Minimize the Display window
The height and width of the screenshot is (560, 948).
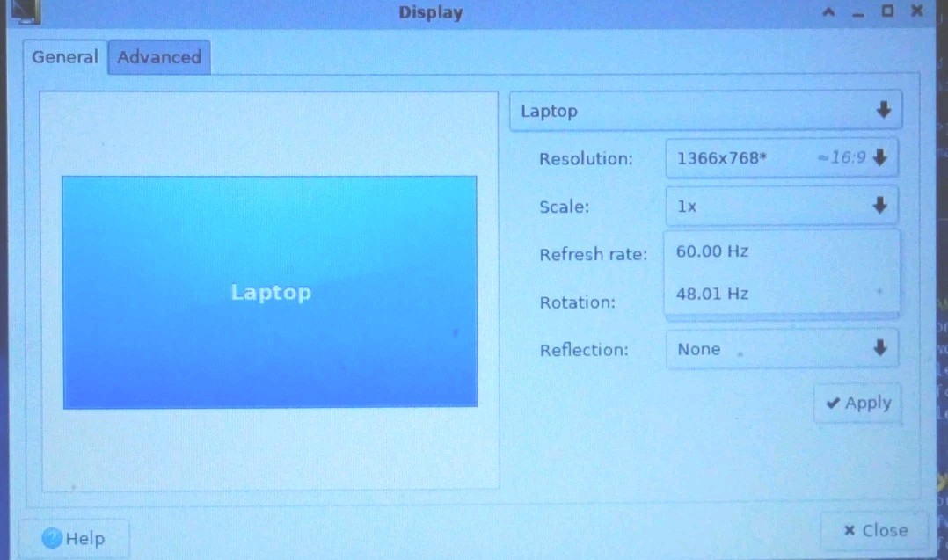tap(858, 13)
